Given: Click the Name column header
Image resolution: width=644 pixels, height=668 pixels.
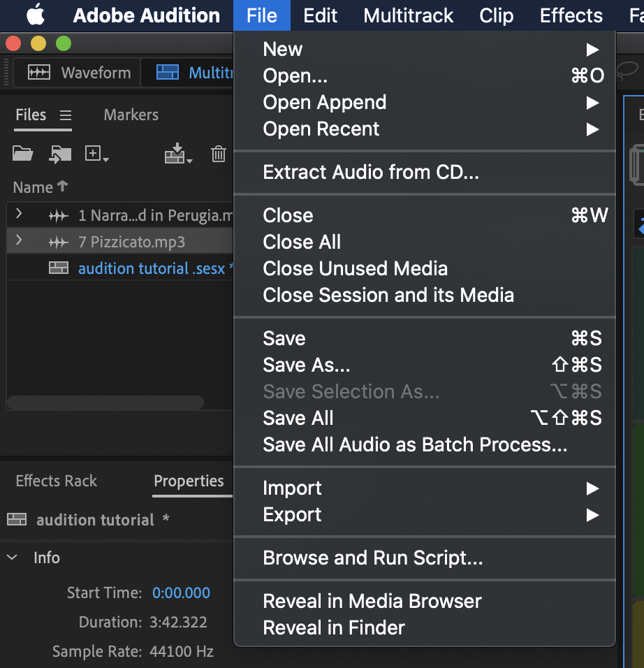Looking at the screenshot, I should [x=33, y=187].
